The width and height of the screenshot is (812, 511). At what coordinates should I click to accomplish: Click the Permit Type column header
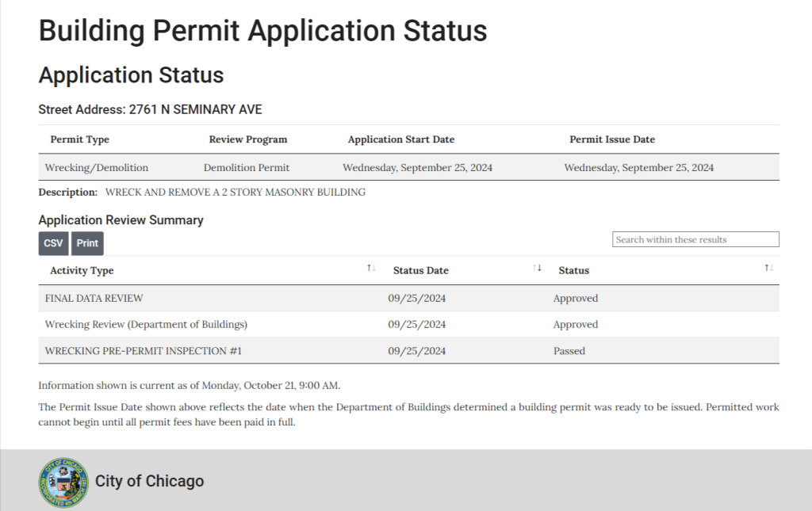pos(79,139)
